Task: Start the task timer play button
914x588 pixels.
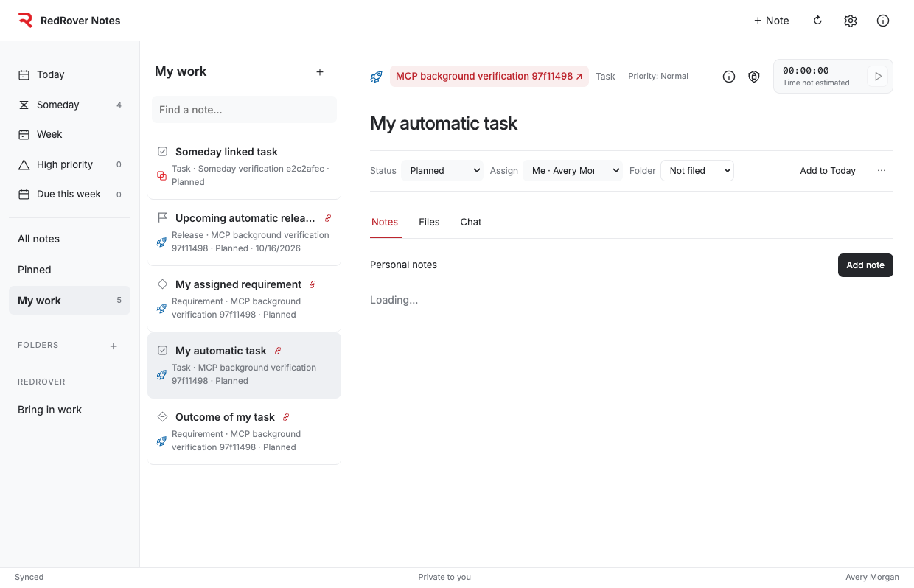Action: tap(878, 77)
